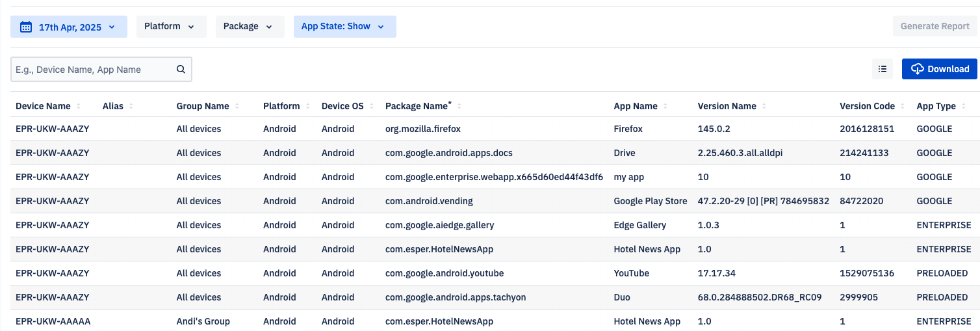Sort by Device OS column arrows
980x331 pixels.
pyautogui.click(x=372, y=106)
